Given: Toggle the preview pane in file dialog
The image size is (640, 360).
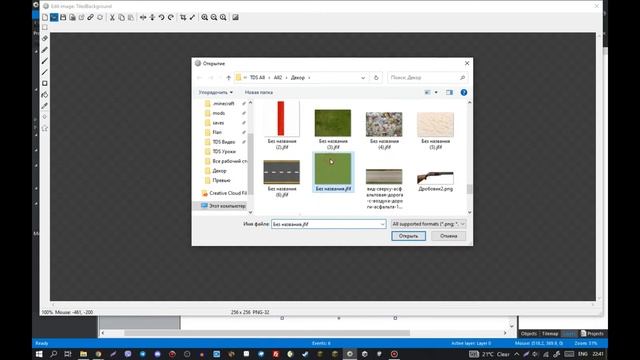Looking at the screenshot, I should [x=449, y=93].
